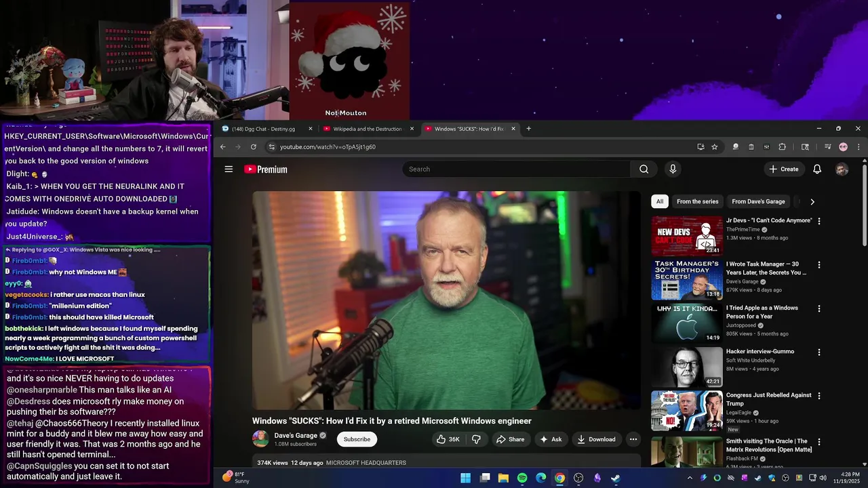Open Spotify from the taskbar
Screen dimensions: 868x488
pos(522,478)
